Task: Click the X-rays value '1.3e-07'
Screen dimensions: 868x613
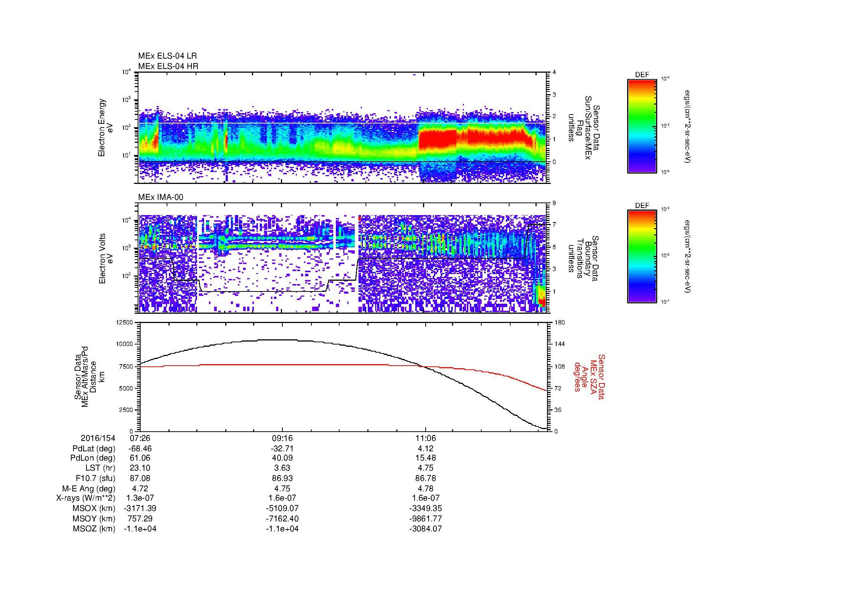Action: click(x=140, y=498)
